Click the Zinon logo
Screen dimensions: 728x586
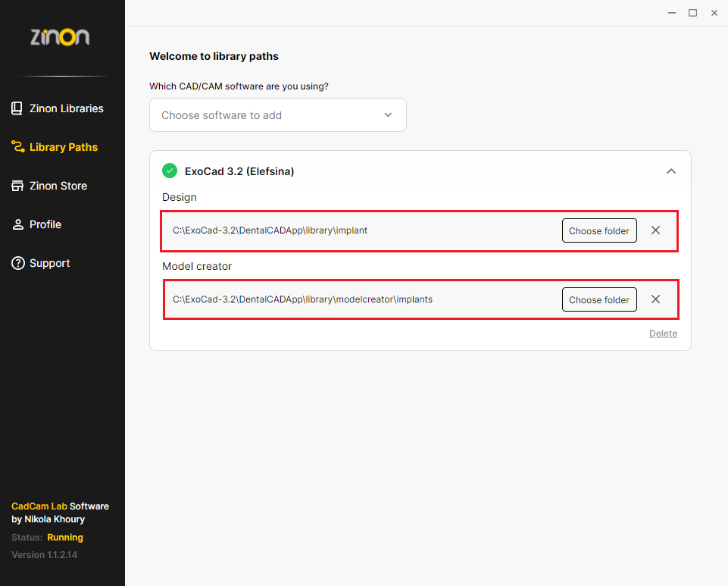[x=60, y=37]
